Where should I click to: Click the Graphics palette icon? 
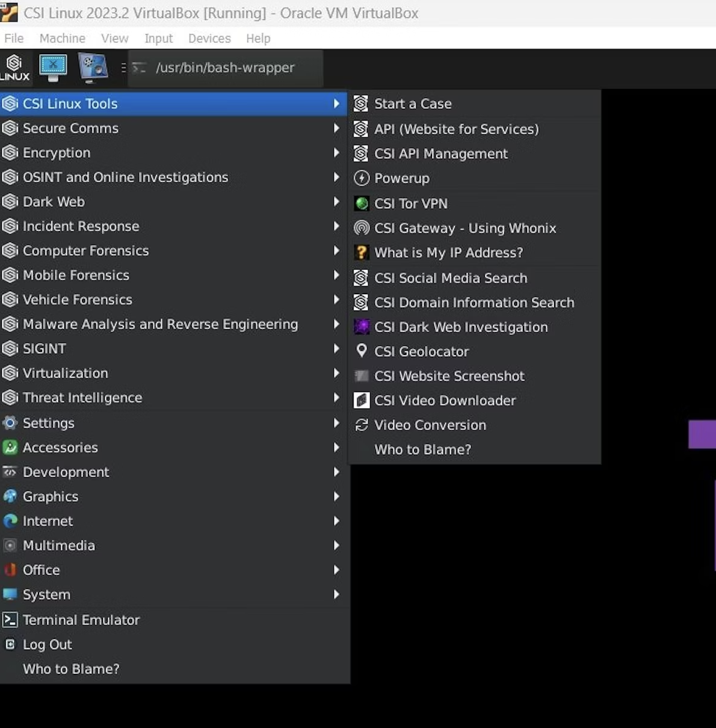(x=10, y=496)
